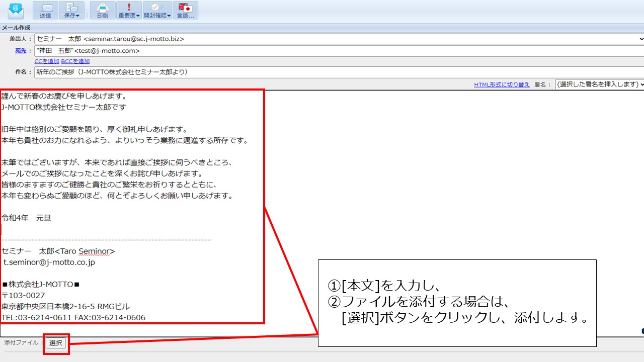644x362 pixels.
Task: Click the line starting with 末筆ではございますが
Action: (x=117, y=162)
